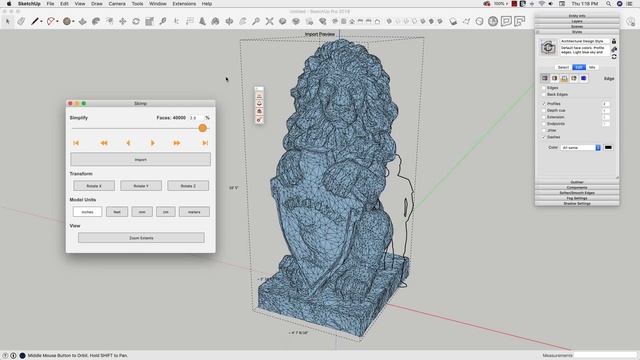Screen dimensions: 640x360
Task: Expand the Shadow Settings panel
Action: point(577,203)
